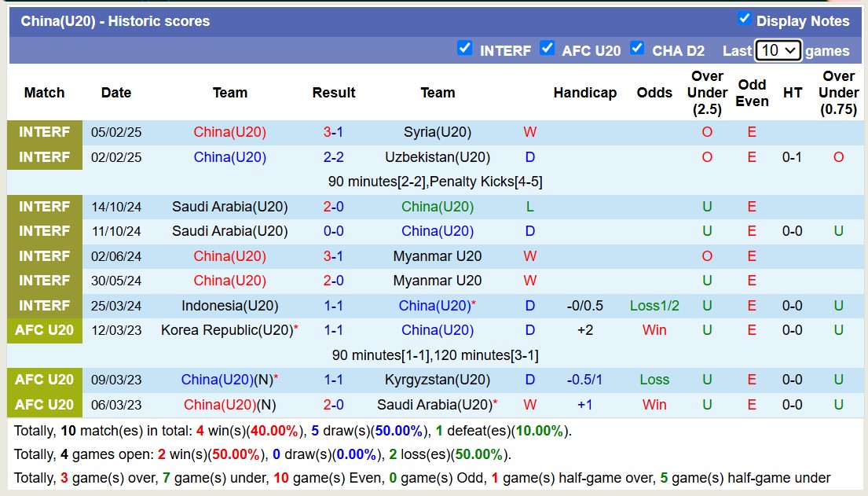Disable the CHA D2 filter checkbox
The height and width of the screenshot is (496, 868).
[637, 49]
